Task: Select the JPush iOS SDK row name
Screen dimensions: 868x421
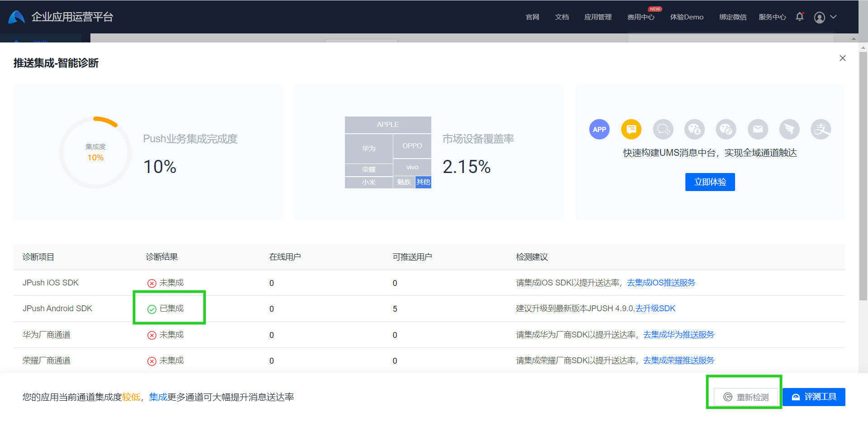Action: tap(51, 283)
